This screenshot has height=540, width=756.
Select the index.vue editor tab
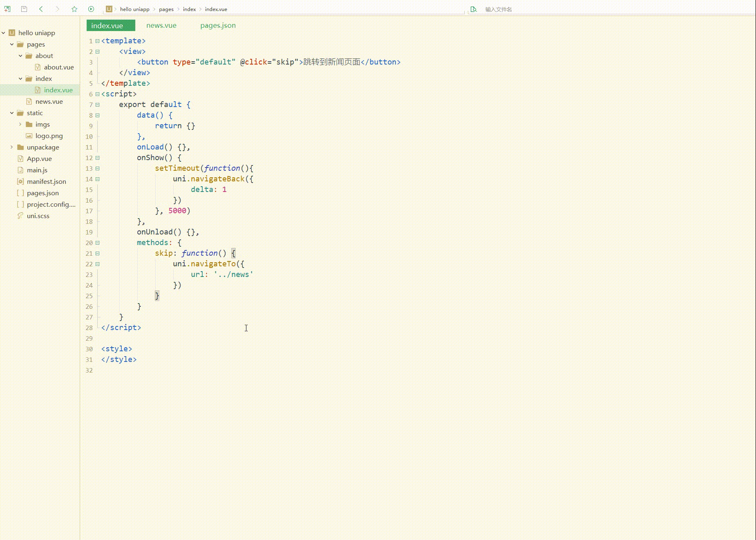click(111, 25)
